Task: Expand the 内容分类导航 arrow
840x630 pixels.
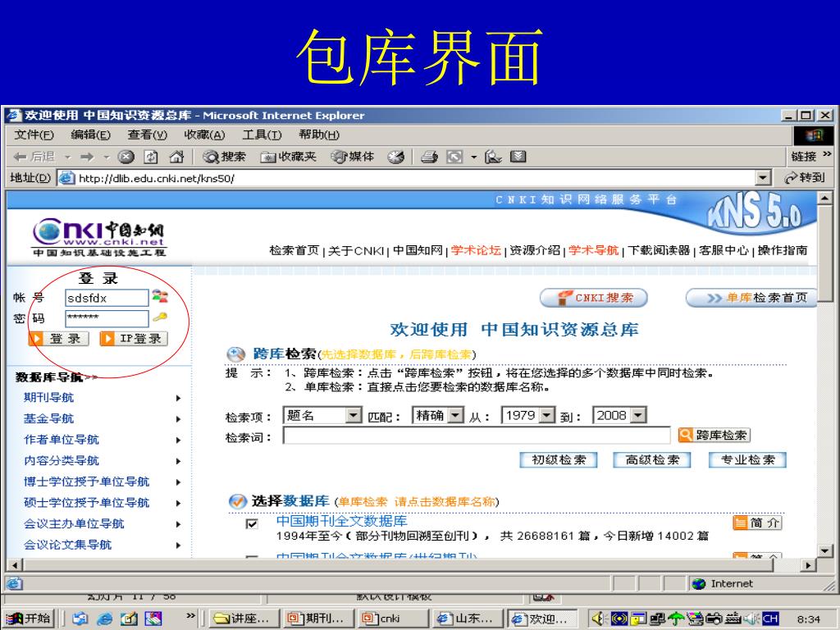Action: [178, 461]
